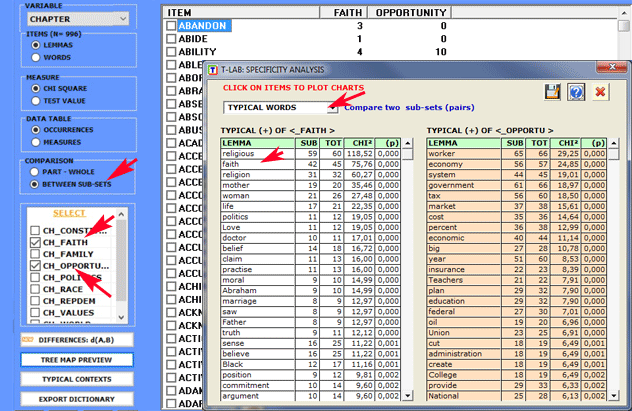Click DIFFERENCES: d(A,B) button

[x=77, y=340]
